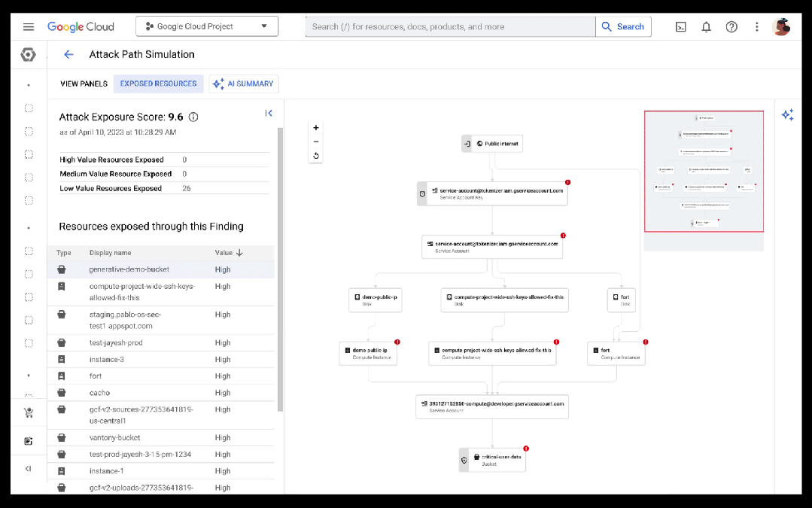Click the minimap overview thumbnail
Viewport: 812px width, 508px height.
(704, 172)
